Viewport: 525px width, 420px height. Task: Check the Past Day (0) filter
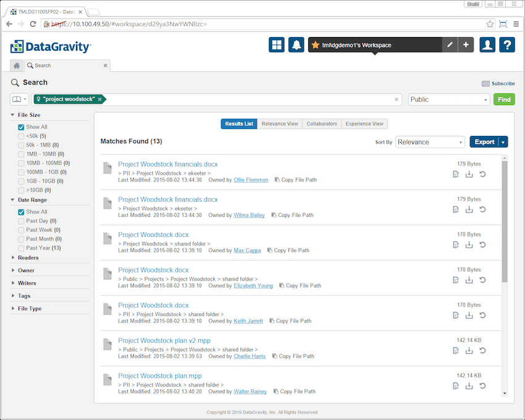(21, 221)
